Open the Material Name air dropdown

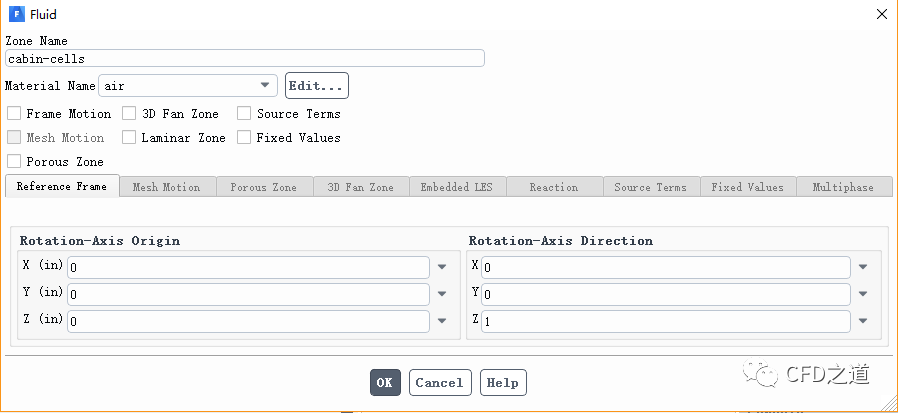tap(265, 86)
